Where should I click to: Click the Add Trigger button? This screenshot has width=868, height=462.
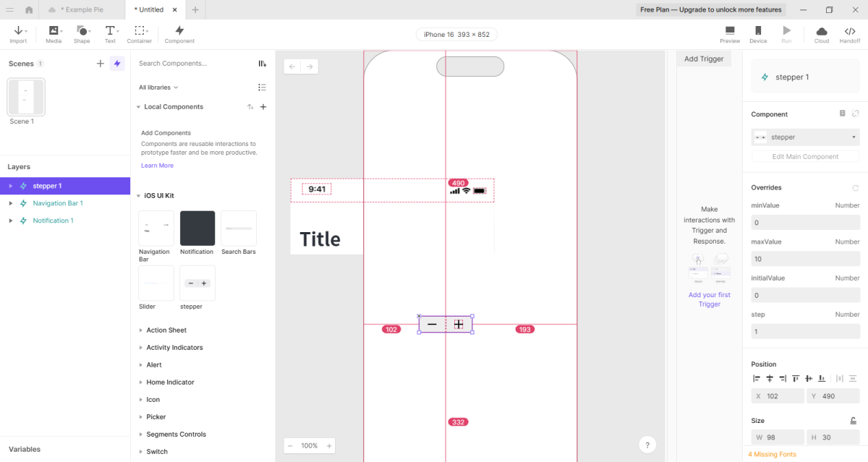704,59
